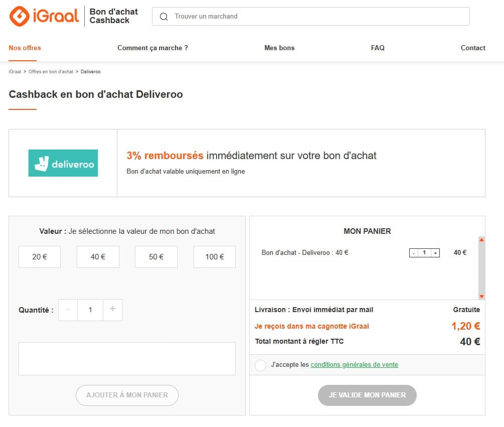The width and height of the screenshot is (504, 427).
Task: Click the search magnifier icon
Action: pos(163,16)
